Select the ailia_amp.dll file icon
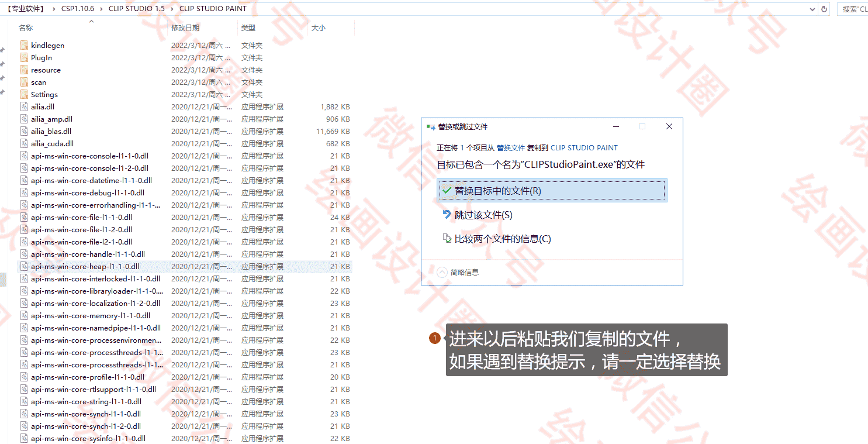Screen dimensions: 868x444 click(24, 119)
